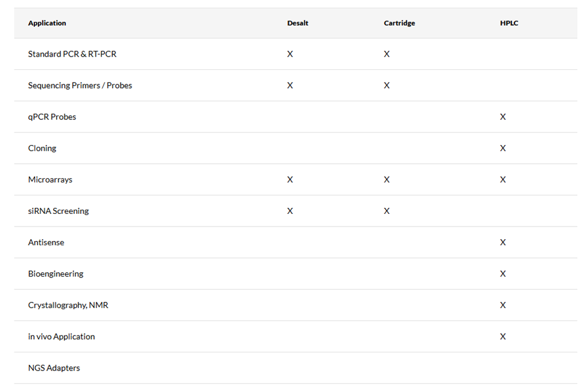Click the Desalt column header
Image resolution: width=588 pixels, height=385 pixels.
(297, 23)
